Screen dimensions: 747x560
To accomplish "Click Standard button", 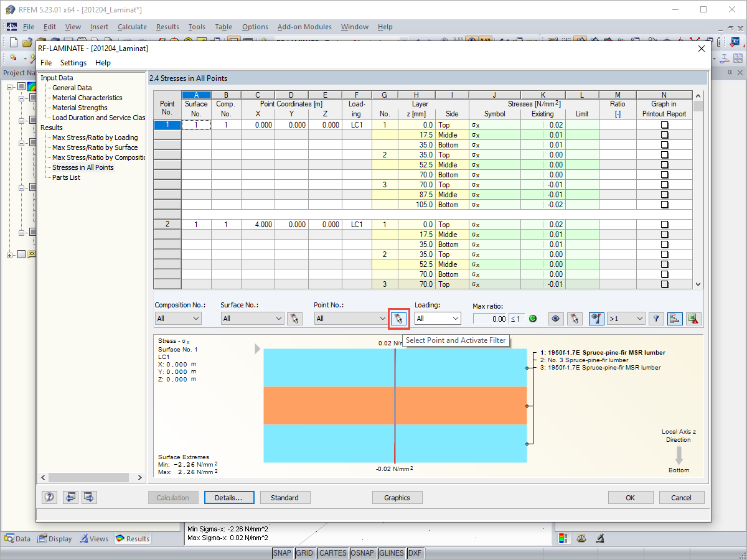I will tap(285, 498).
